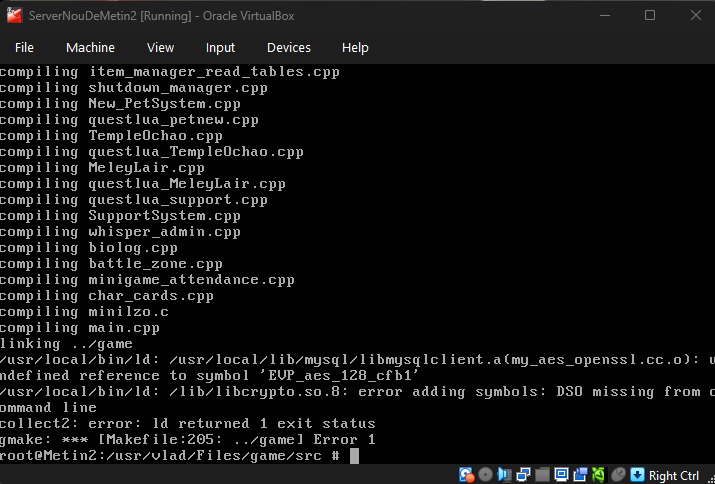The width and height of the screenshot is (715, 484).
Task: Click the mouse integration status icon
Action: click(x=618, y=475)
